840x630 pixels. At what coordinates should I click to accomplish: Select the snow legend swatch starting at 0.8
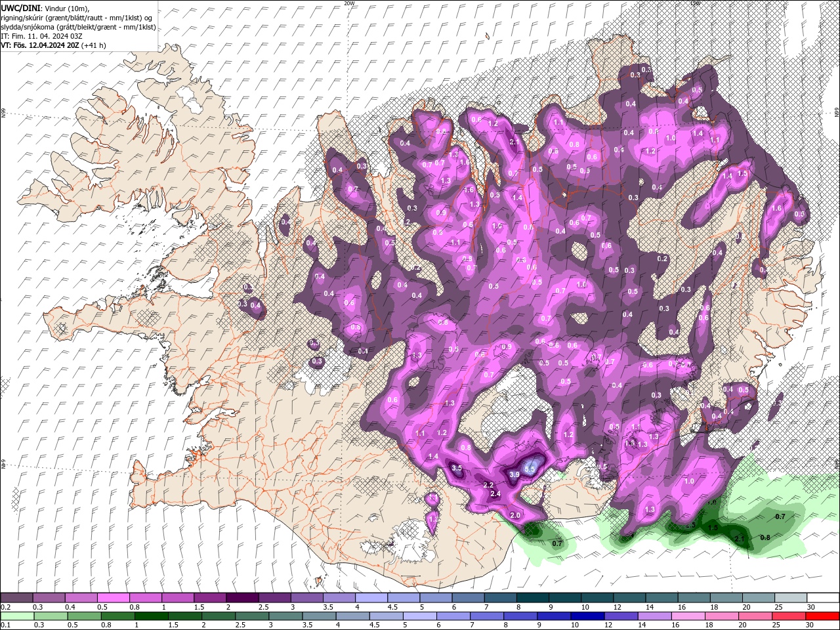coord(145,598)
